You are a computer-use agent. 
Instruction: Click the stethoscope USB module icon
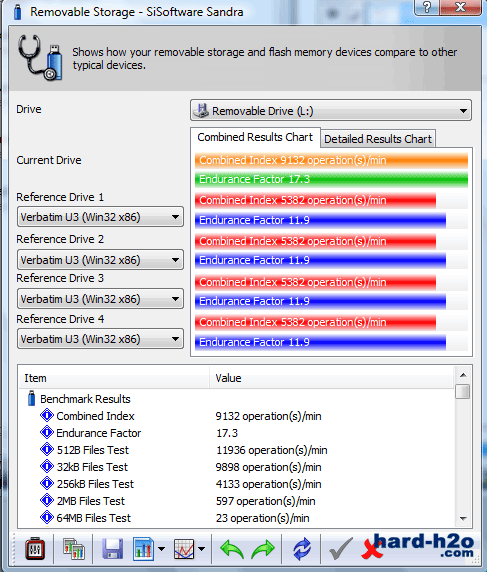pyautogui.click(x=40, y=58)
